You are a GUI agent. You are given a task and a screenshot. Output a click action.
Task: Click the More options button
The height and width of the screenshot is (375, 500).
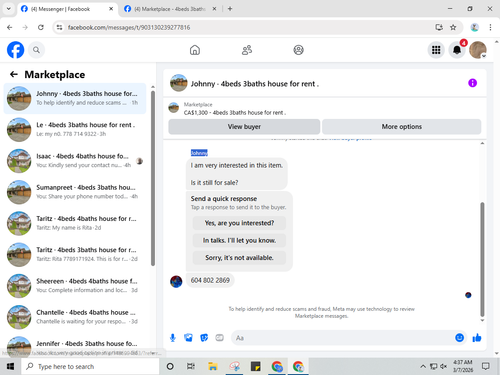pyautogui.click(x=402, y=127)
